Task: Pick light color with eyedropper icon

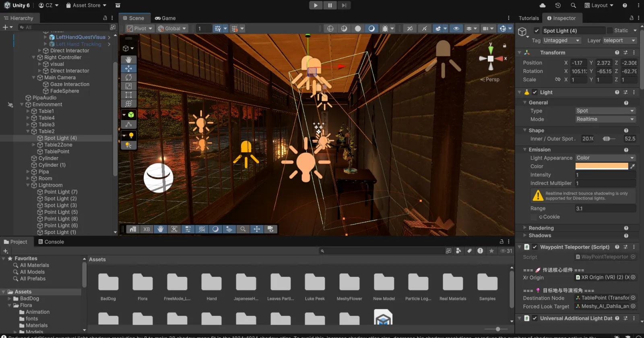Action: [633, 166]
